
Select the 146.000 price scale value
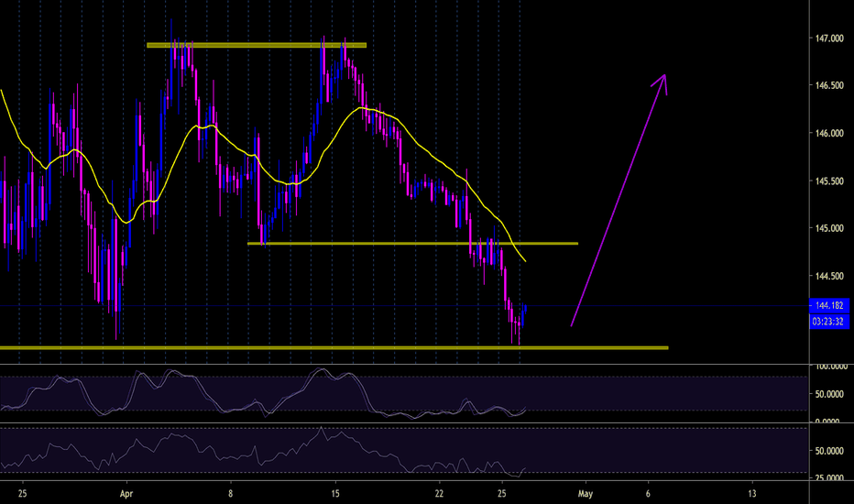coord(829,133)
